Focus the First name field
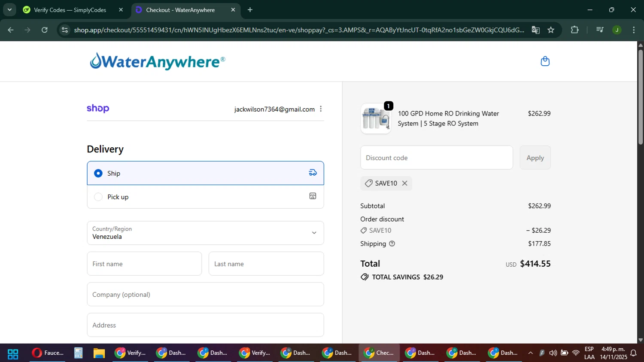The width and height of the screenshot is (644, 362). point(144,264)
